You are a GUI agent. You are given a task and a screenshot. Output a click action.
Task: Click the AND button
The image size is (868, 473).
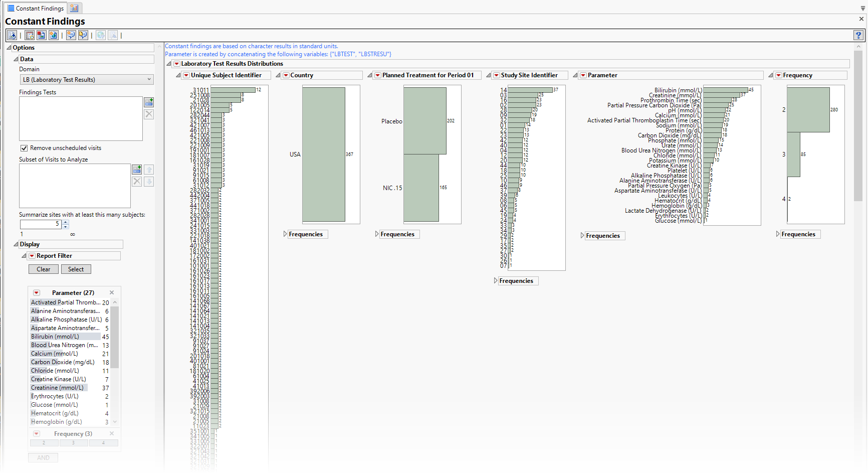(43, 458)
